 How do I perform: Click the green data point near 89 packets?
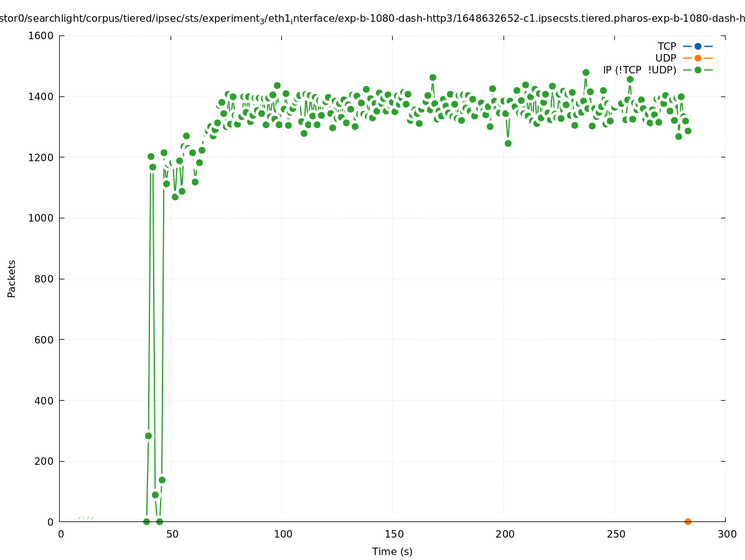[155, 495]
